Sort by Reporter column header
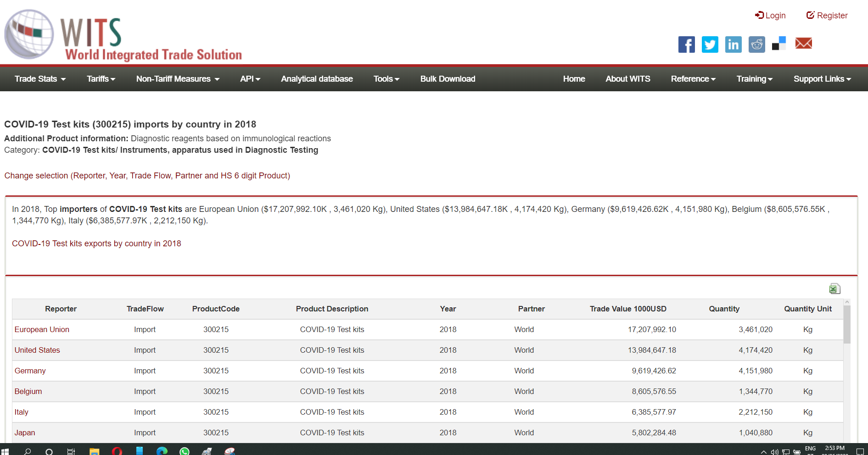This screenshot has height=455, width=868. 61,309
